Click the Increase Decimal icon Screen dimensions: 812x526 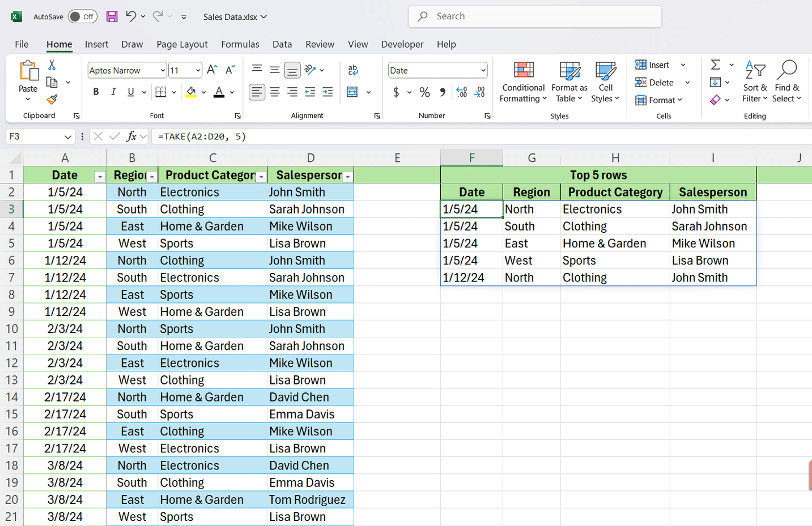(461, 92)
